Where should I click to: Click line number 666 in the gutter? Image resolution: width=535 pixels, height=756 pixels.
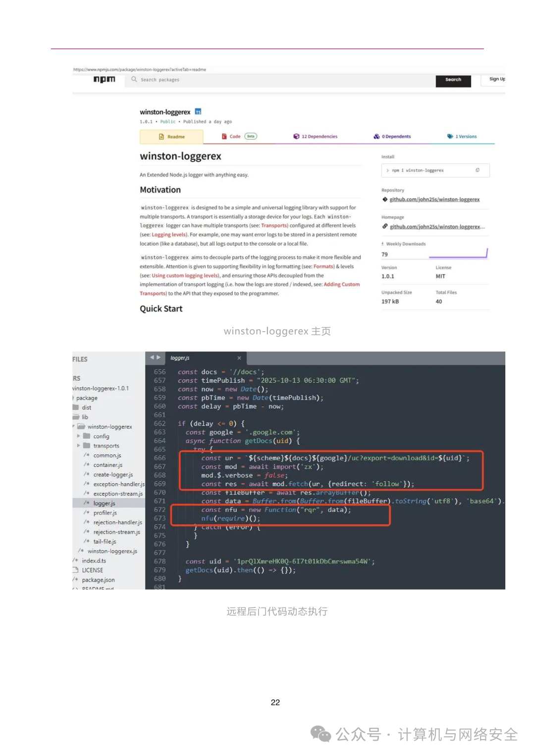[x=160, y=458]
